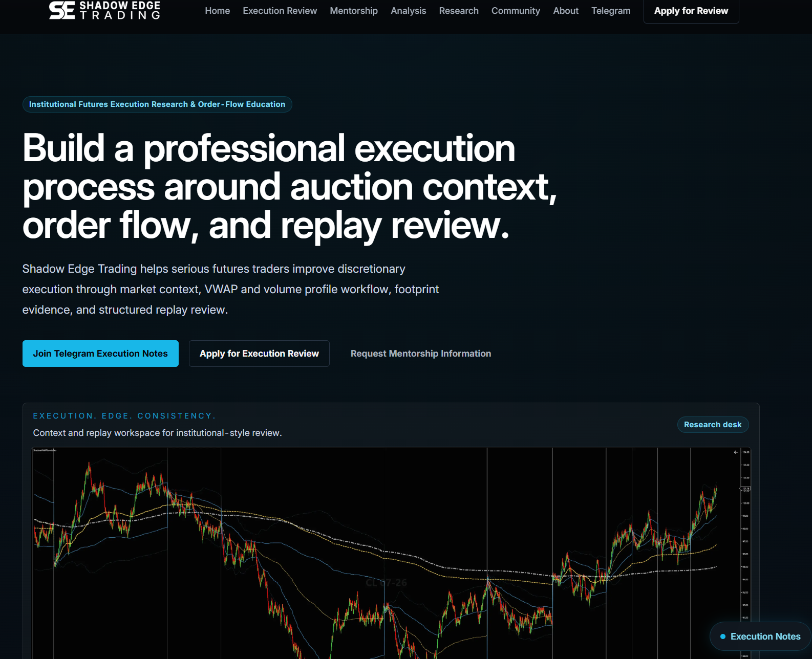Visit the Community page
The width and height of the screenshot is (812, 659).
(516, 11)
